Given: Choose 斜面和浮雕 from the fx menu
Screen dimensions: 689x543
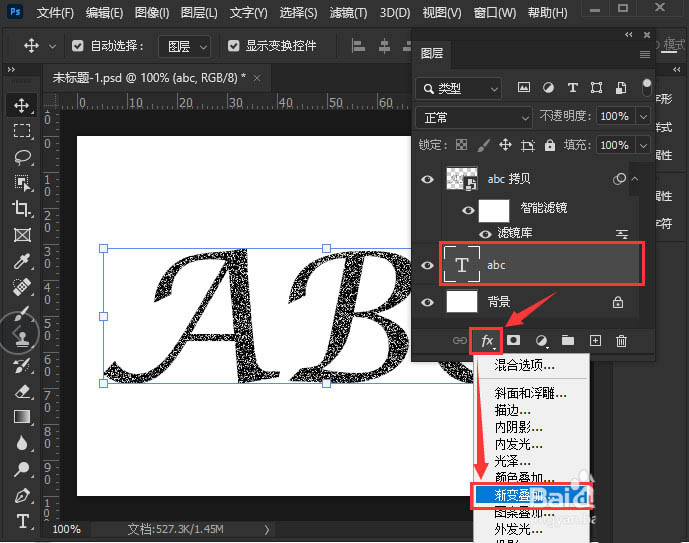Looking at the screenshot, I should (532, 393).
